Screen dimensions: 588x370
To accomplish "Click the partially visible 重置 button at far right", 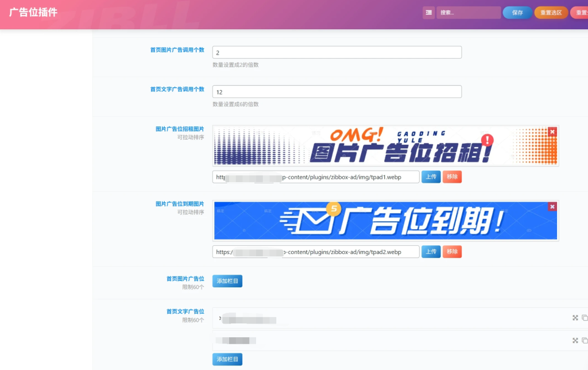I will tap(580, 13).
